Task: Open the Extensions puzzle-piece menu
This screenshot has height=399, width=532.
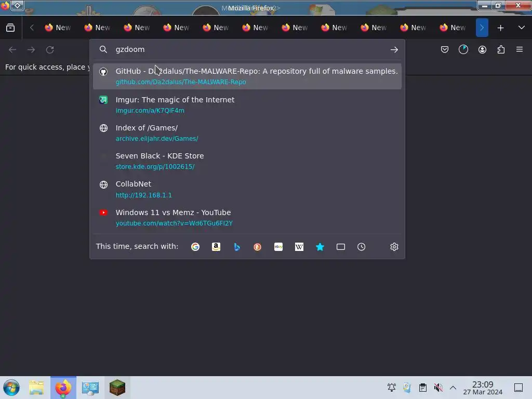Action: [x=501, y=49]
